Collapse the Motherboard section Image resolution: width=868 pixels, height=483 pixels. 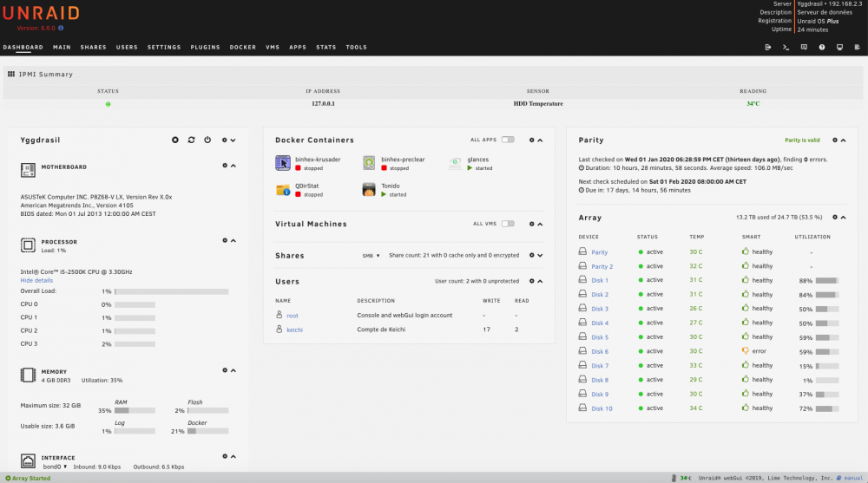point(233,166)
